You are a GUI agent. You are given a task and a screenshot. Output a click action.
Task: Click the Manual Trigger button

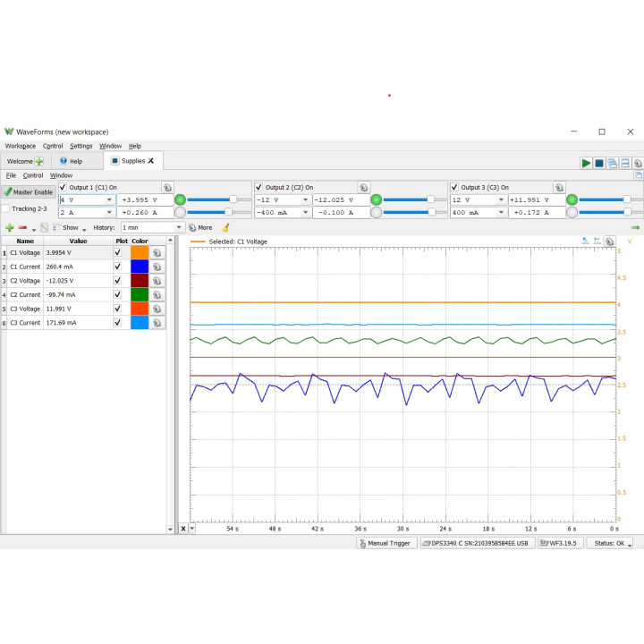click(386, 544)
